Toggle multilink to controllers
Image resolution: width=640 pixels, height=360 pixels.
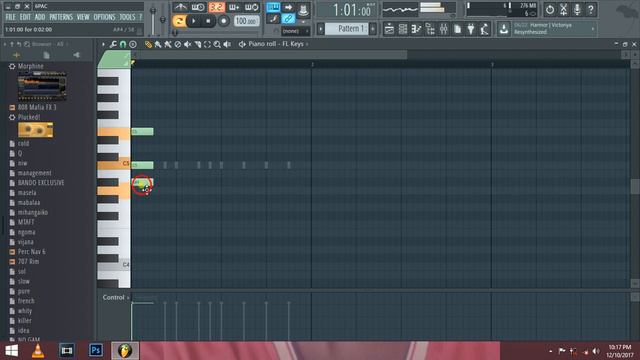[288, 19]
